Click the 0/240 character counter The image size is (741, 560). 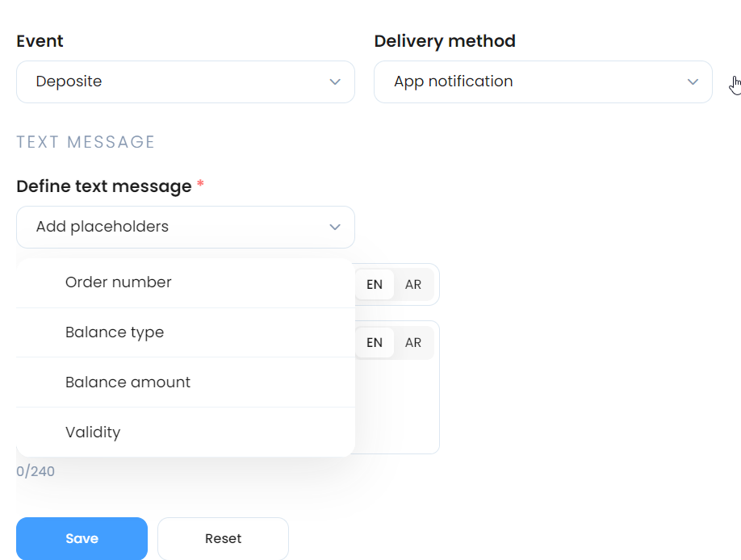pyautogui.click(x=36, y=471)
